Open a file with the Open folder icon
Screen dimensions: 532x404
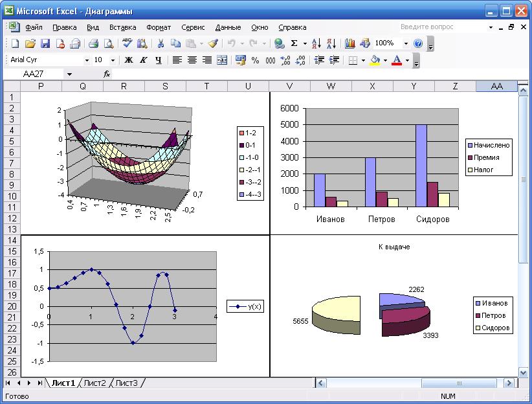click(x=30, y=43)
